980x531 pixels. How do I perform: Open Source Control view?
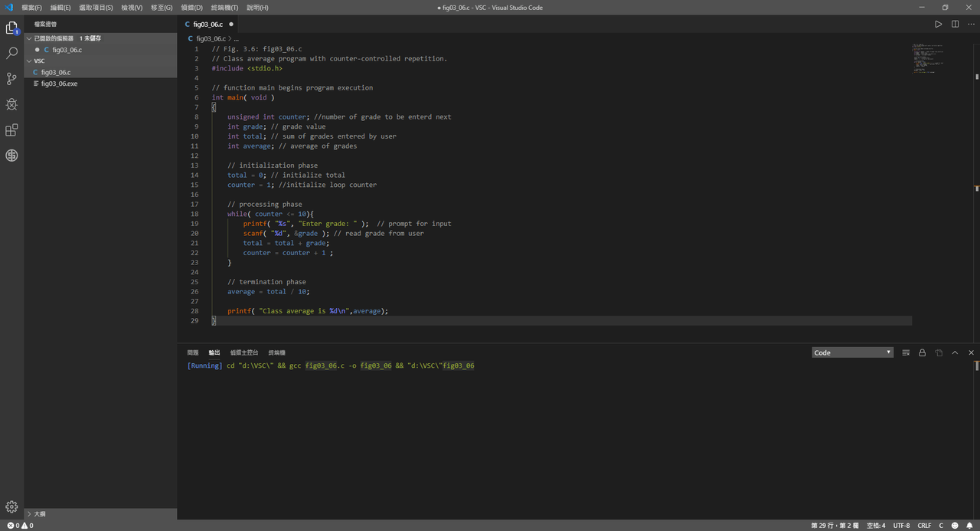11,79
